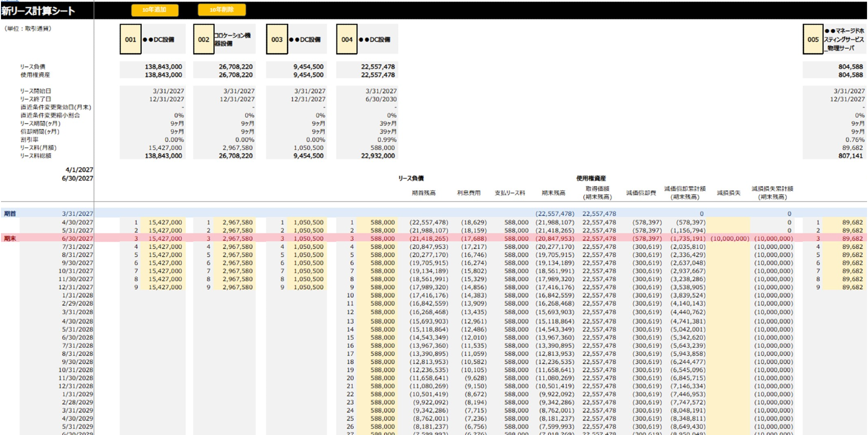Click lease 001's lease liability 138,843,000
The height and width of the screenshot is (435, 868).
(163, 67)
